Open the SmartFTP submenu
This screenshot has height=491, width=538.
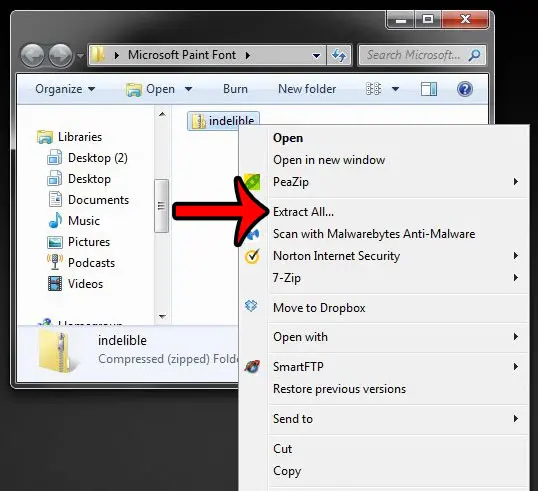(398, 367)
